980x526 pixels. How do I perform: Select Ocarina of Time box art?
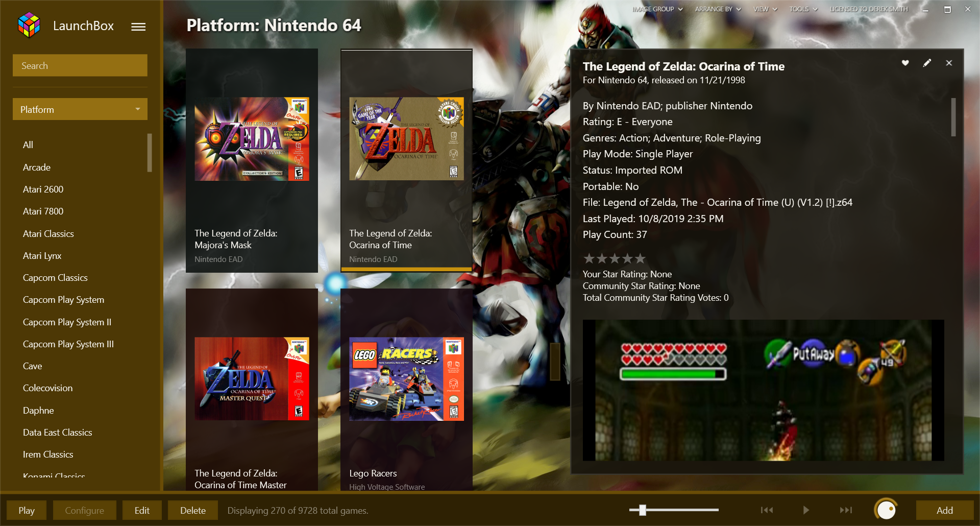(406, 139)
